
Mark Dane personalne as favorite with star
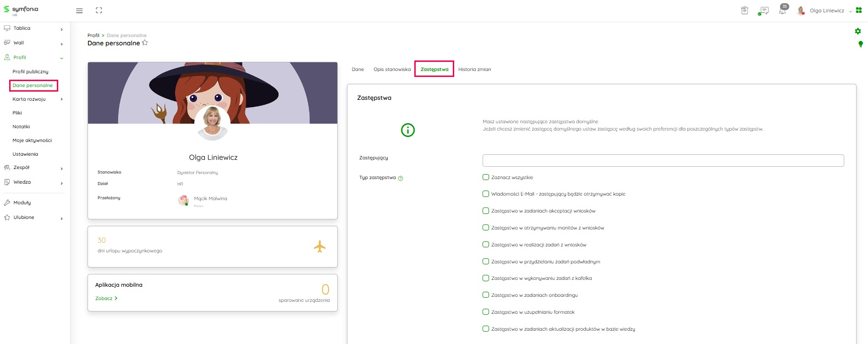pos(145,43)
